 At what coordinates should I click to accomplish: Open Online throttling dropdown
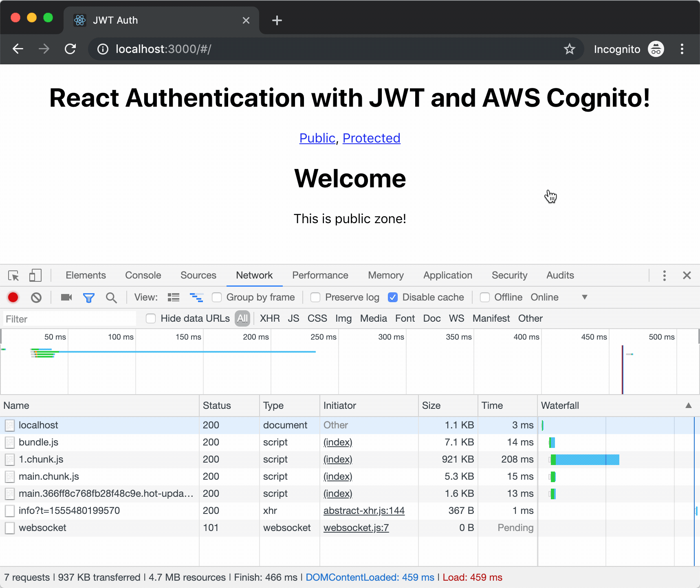tap(559, 297)
